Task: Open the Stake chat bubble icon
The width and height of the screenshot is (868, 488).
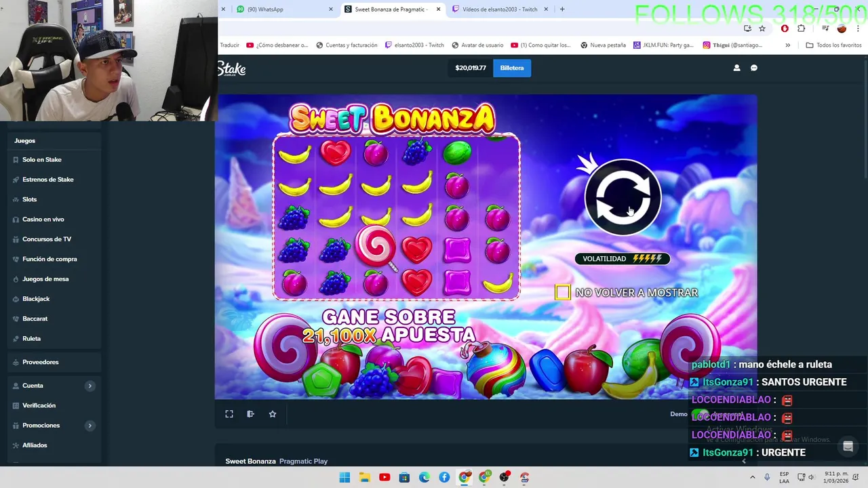Action: tap(754, 68)
